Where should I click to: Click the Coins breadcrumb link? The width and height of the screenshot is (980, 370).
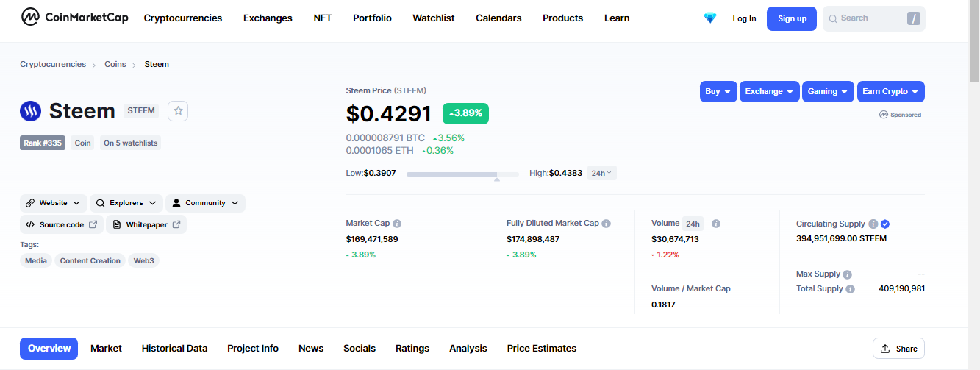[115, 64]
